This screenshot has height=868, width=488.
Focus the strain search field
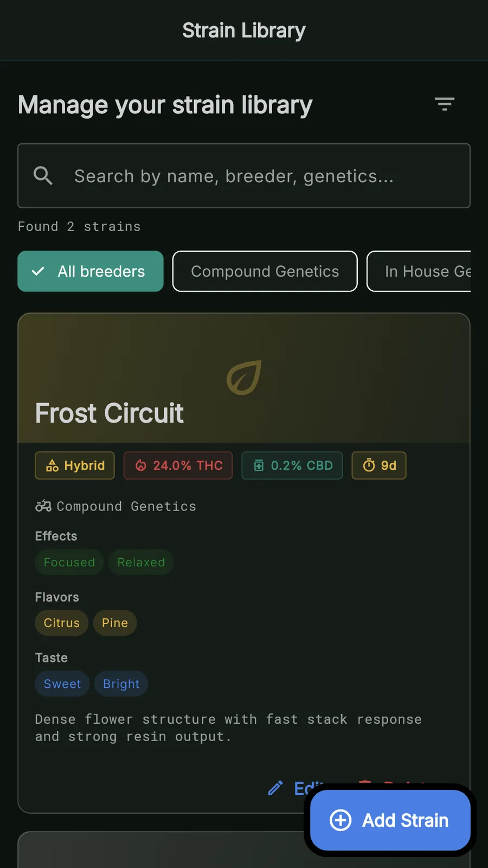point(260,176)
